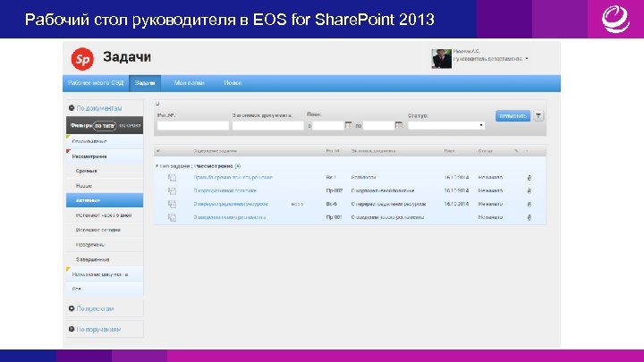Viewport: 644px width, 362px height.
Task: Click attachment paperclip in Просьба срочно row
Action: [x=529, y=178]
